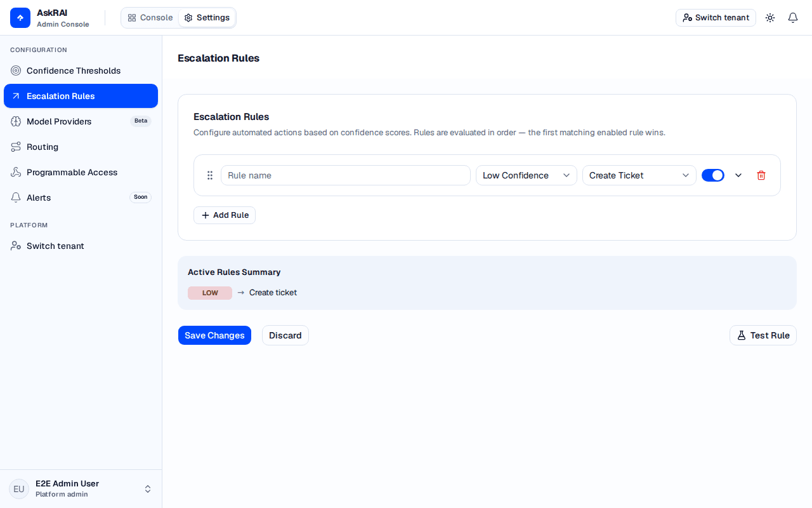Click the Soon badge on Alerts
Image resolution: width=812 pixels, height=508 pixels.
[141, 197]
